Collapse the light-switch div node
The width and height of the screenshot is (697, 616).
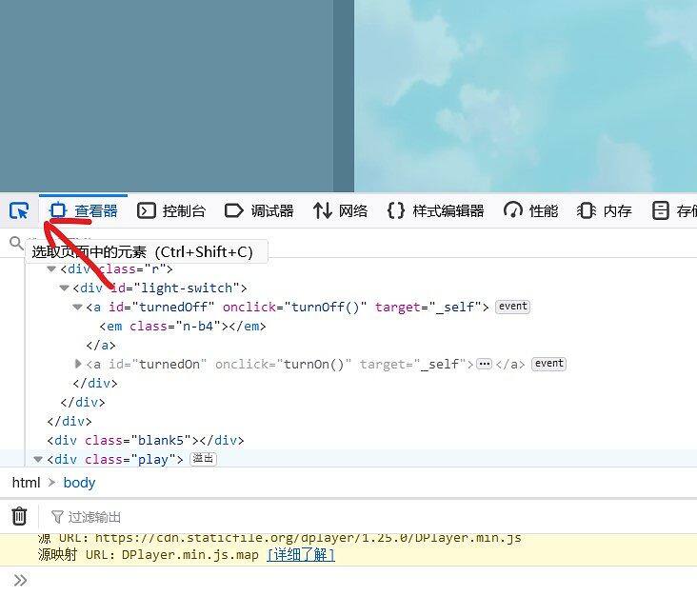click(x=65, y=288)
